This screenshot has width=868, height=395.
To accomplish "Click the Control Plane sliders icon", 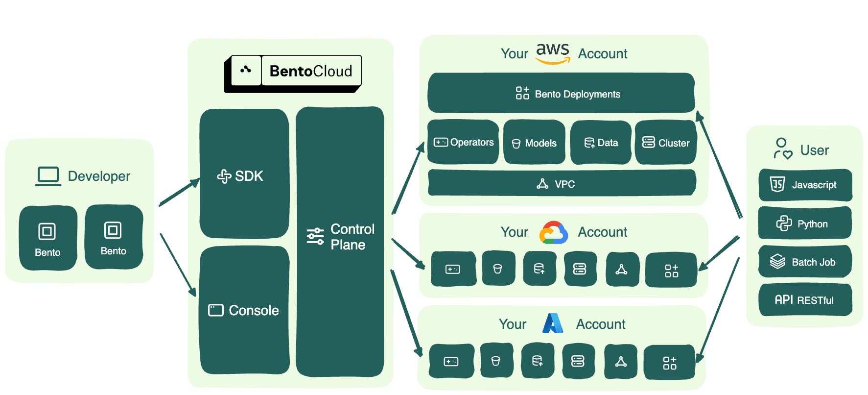I will pyautogui.click(x=315, y=236).
